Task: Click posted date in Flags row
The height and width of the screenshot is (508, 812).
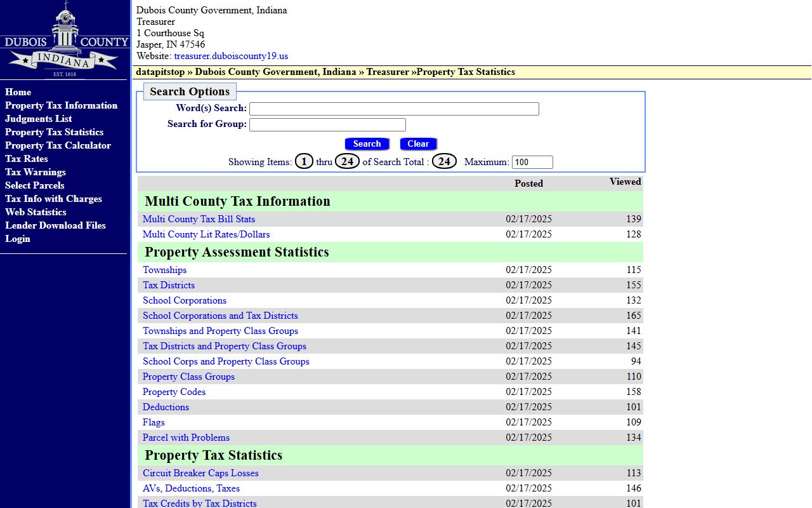Action: point(528,422)
